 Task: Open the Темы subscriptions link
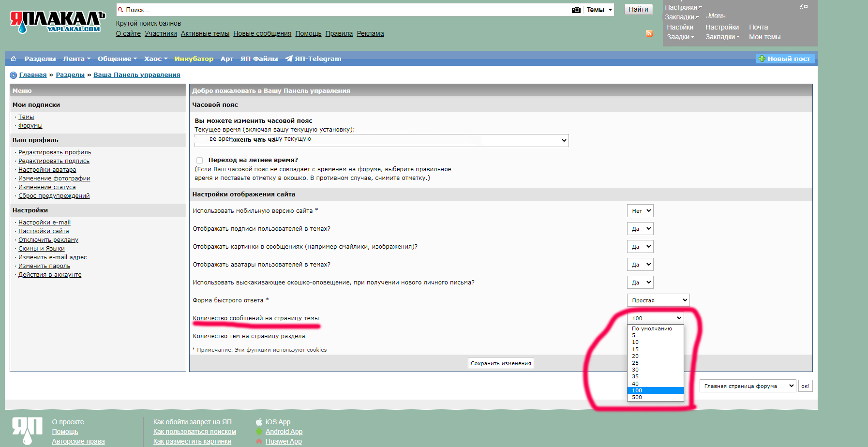(x=26, y=117)
